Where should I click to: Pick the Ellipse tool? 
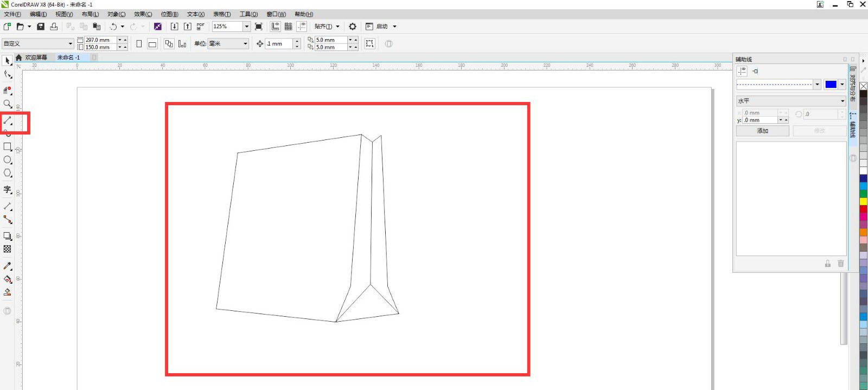point(8,160)
